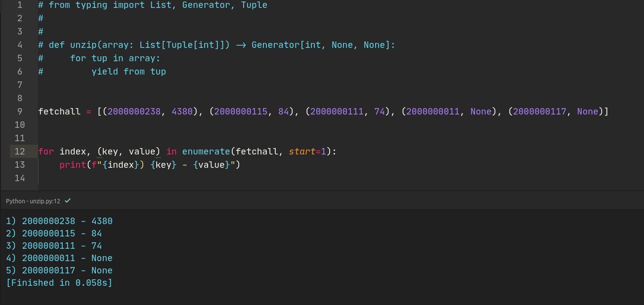Click the '[Finished in 0.058s]' output message

click(59, 283)
